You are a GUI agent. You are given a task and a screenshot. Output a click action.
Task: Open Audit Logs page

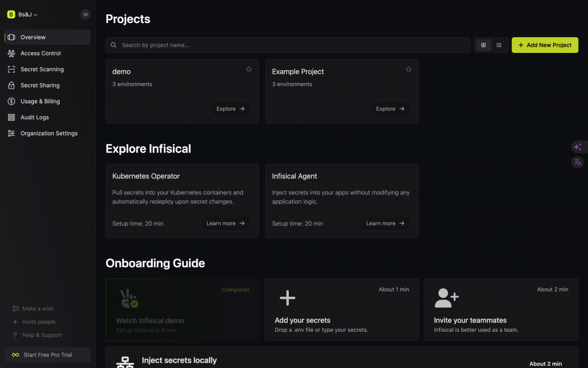tap(48, 117)
